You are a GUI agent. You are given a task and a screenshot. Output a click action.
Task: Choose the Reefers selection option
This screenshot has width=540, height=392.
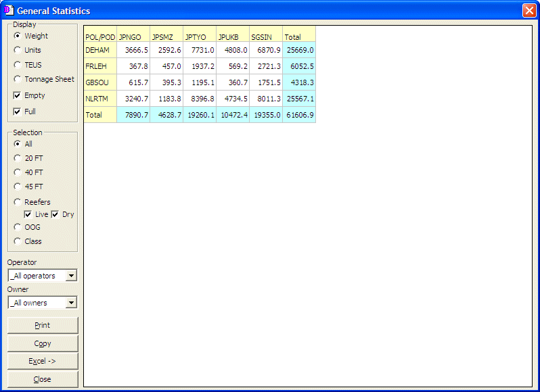18,202
